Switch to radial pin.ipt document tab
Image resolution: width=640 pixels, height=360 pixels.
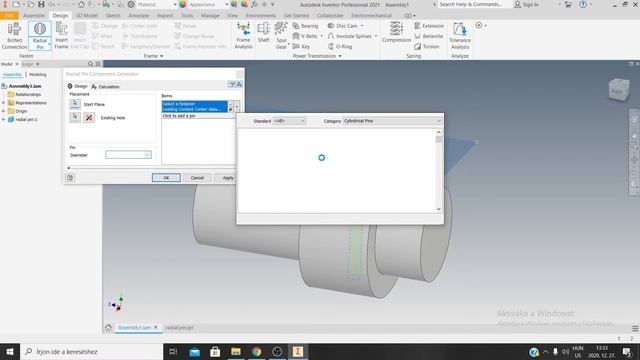coord(179,328)
